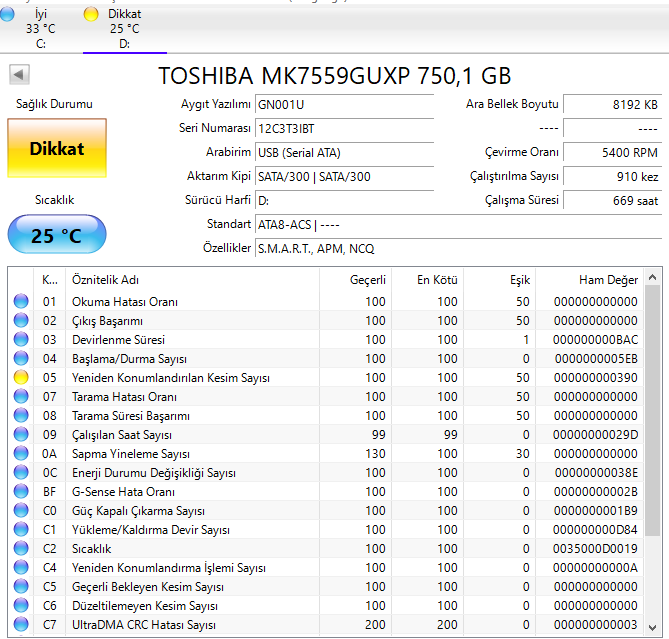Click the 25 °C temperature indicator

pos(57,236)
